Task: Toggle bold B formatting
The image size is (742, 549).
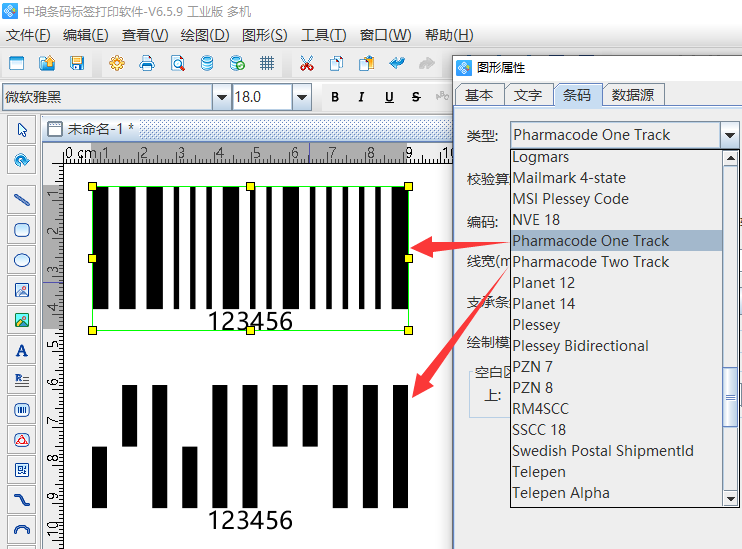Action: click(335, 97)
